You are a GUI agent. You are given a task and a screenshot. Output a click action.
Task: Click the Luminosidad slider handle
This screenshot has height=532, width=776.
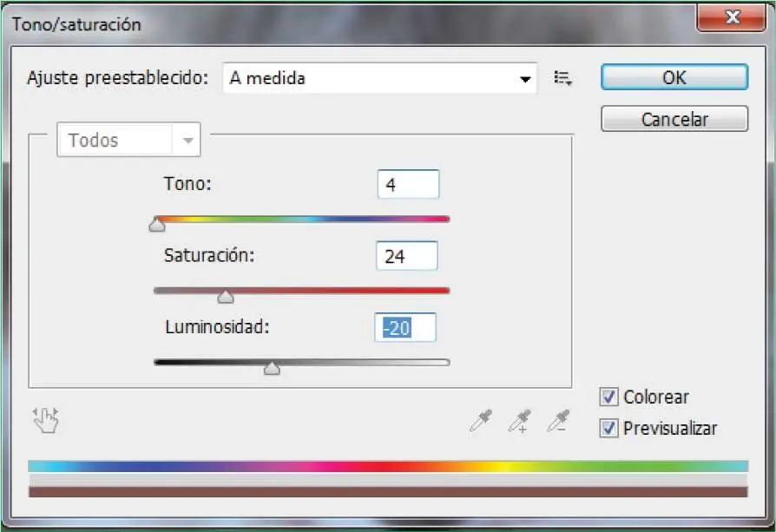[272, 369]
